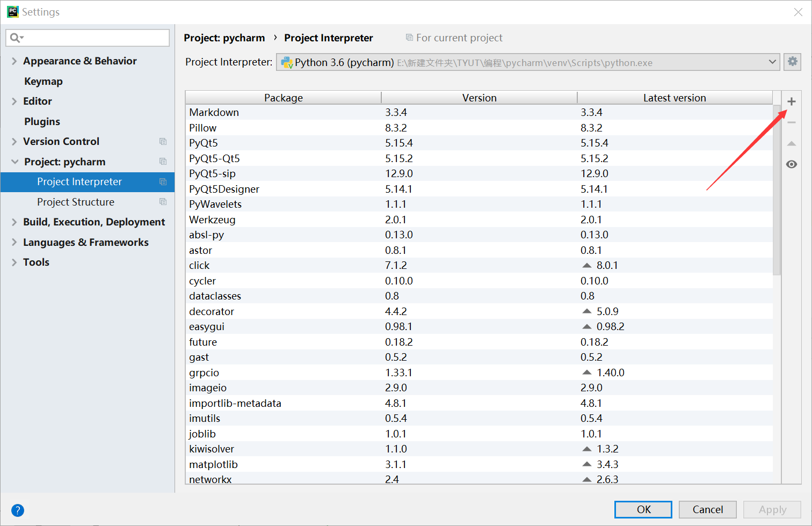Click the plus icon to install package
Image resolution: width=812 pixels, height=526 pixels.
[791, 101]
